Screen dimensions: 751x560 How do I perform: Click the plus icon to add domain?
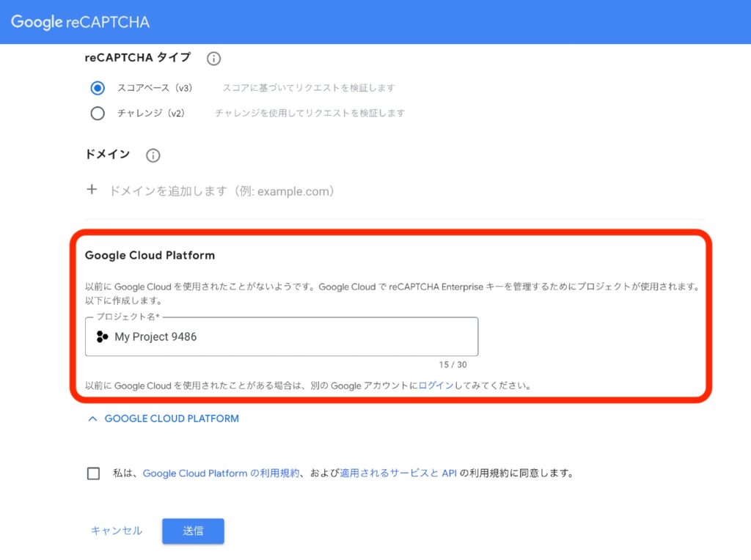(x=92, y=190)
